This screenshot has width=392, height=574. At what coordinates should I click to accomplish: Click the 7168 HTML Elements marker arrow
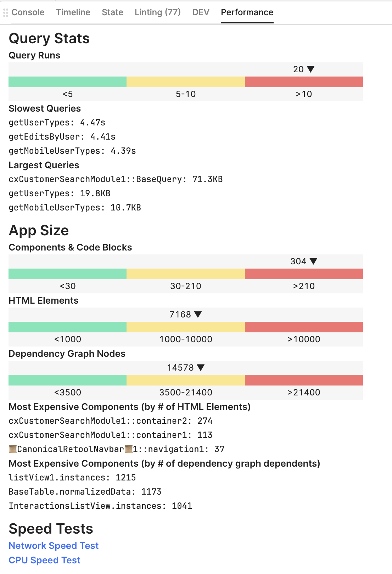198,314
